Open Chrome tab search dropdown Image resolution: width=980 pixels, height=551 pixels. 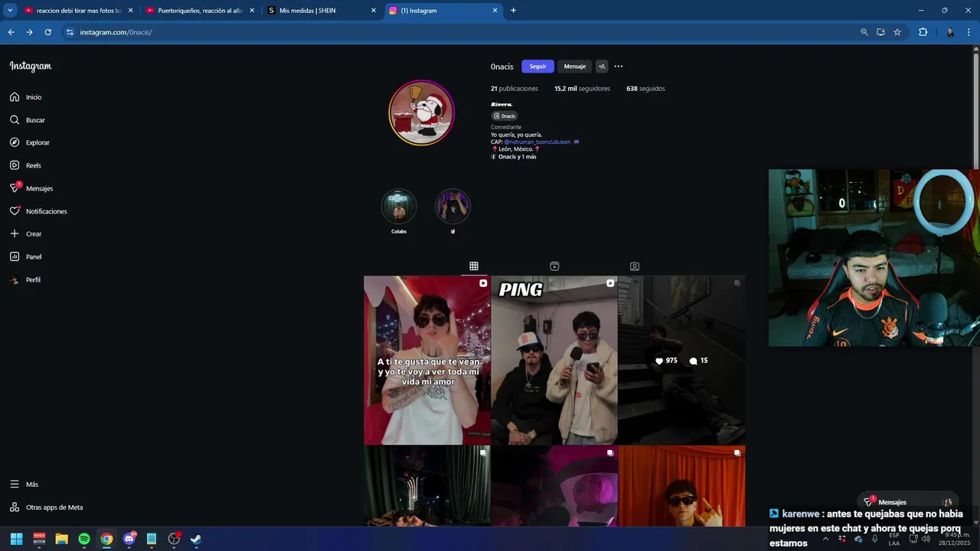coord(10,11)
